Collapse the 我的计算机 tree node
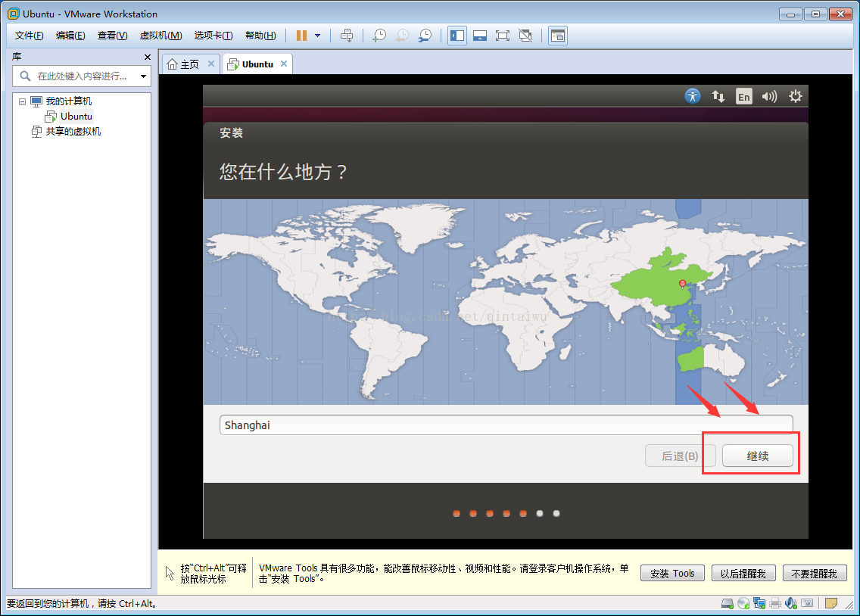 22,101
